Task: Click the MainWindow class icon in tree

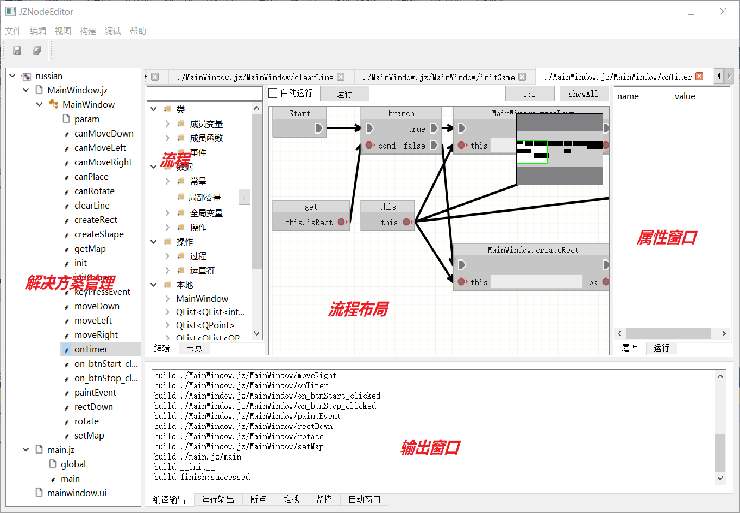Action: (54, 104)
